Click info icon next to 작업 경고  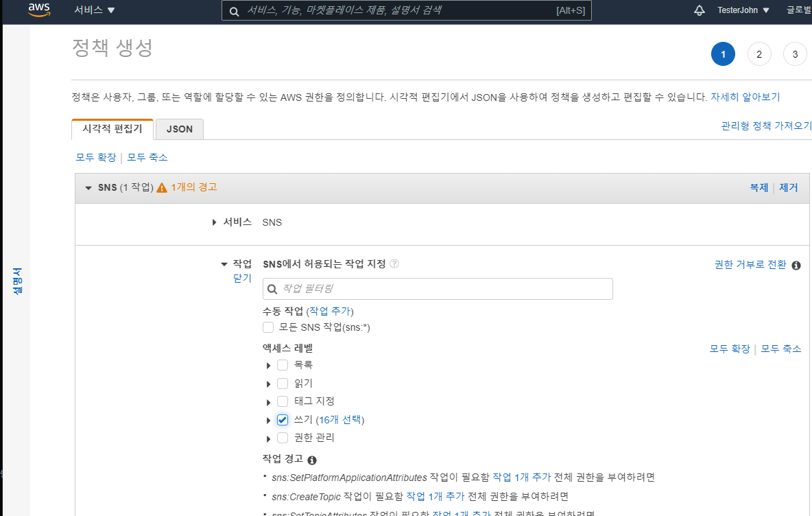312,460
